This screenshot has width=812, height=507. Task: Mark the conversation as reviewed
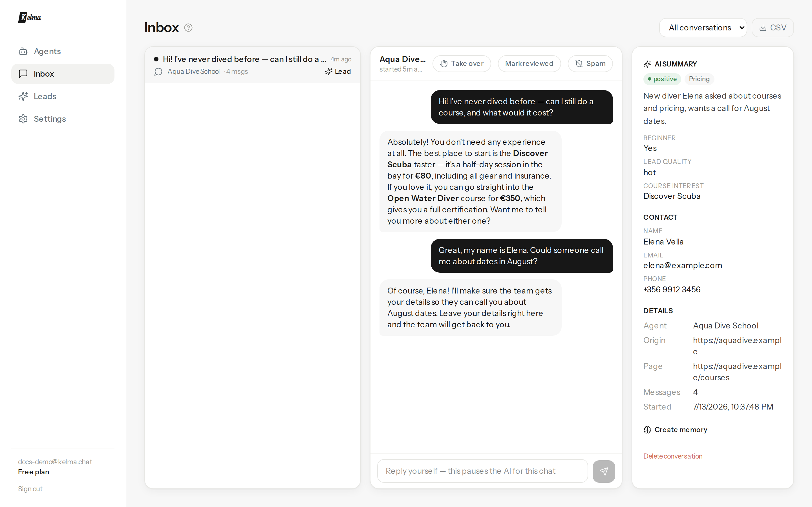(x=529, y=64)
